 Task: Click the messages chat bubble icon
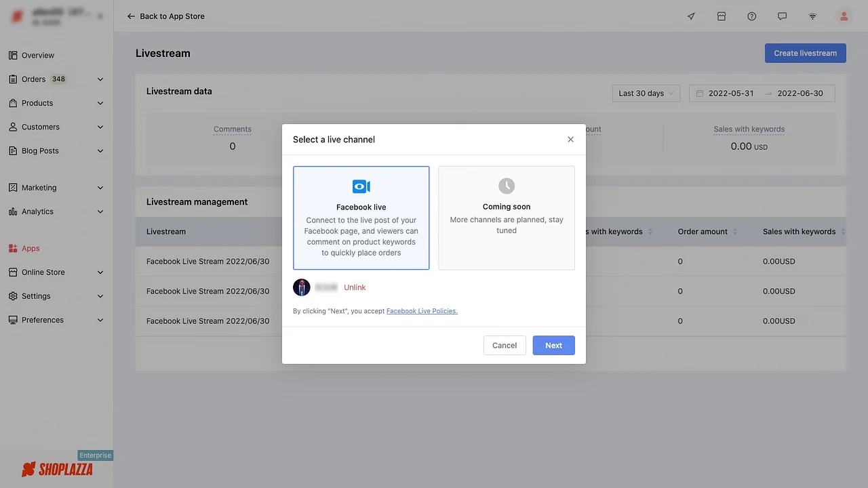(782, 16)
